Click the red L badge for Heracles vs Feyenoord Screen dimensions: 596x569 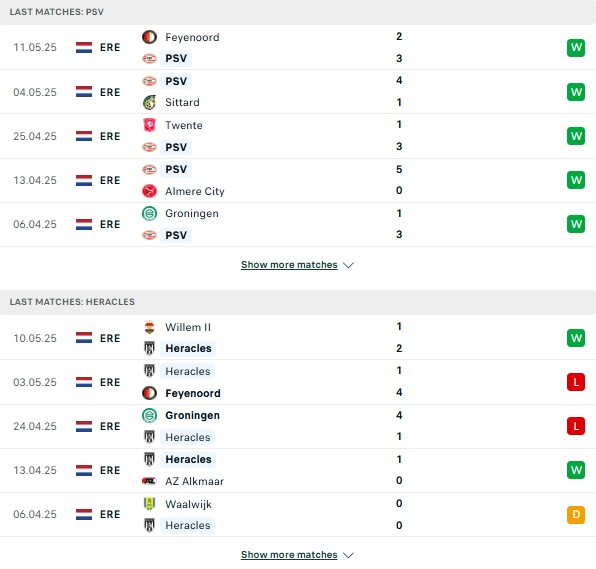576,382
